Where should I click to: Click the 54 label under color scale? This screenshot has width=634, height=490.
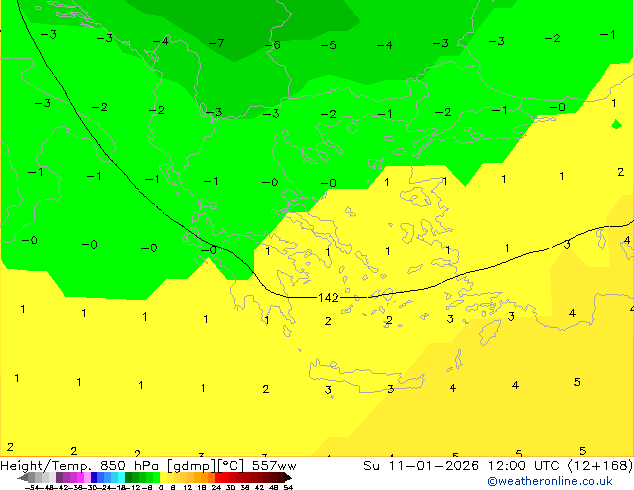click(288, 487)
